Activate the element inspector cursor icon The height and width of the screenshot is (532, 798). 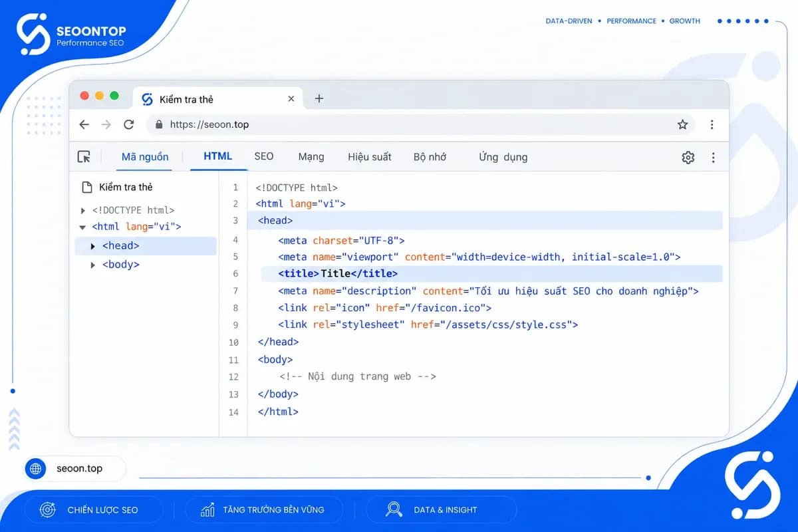(x=84, y=157)
